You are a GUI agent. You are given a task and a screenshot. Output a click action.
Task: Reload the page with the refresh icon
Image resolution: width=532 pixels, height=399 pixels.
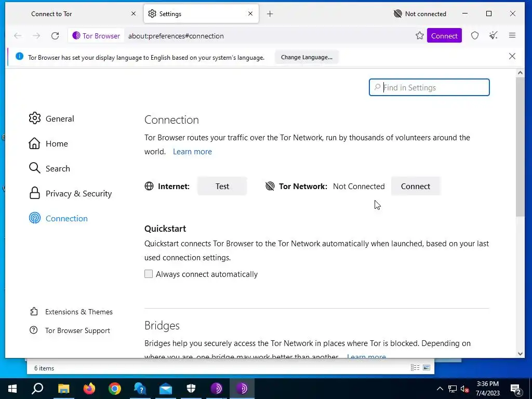[x=55, y=36]
